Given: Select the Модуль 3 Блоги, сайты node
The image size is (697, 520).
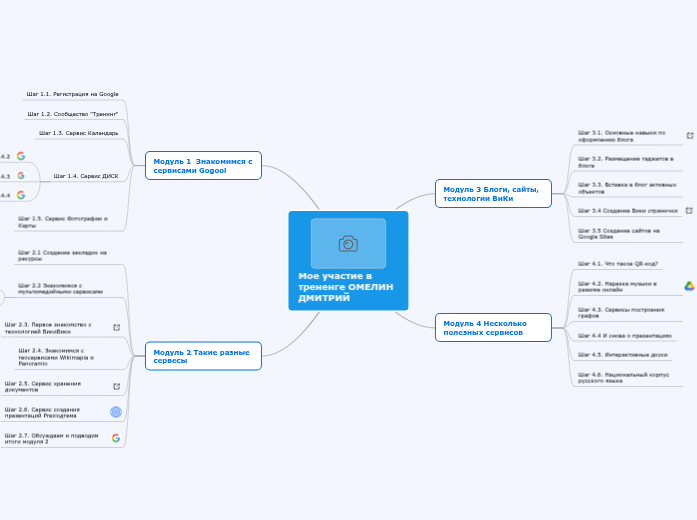Looking at the screenshot, I should [493, 193].
